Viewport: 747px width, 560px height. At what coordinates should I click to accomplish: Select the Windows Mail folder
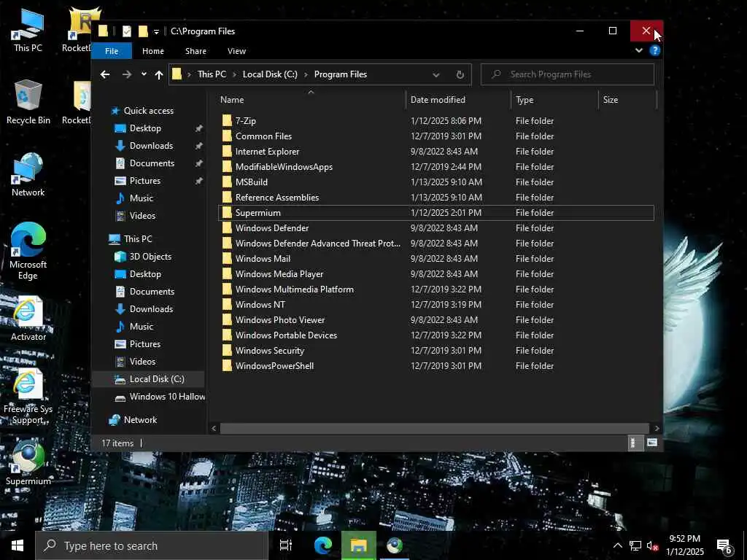click(x=436, y=259)
